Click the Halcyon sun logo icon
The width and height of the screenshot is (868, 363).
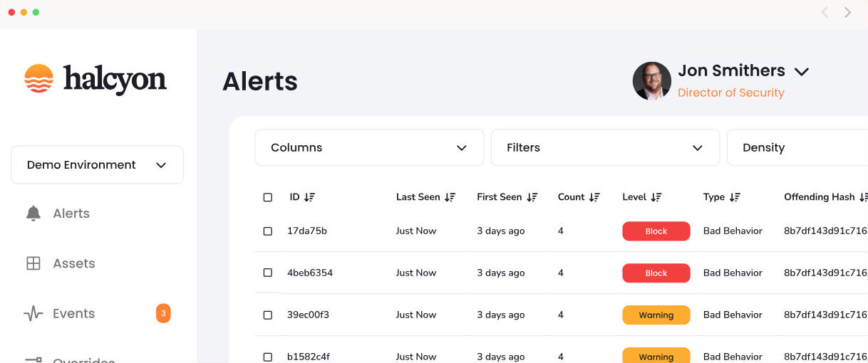click(39, 78)
